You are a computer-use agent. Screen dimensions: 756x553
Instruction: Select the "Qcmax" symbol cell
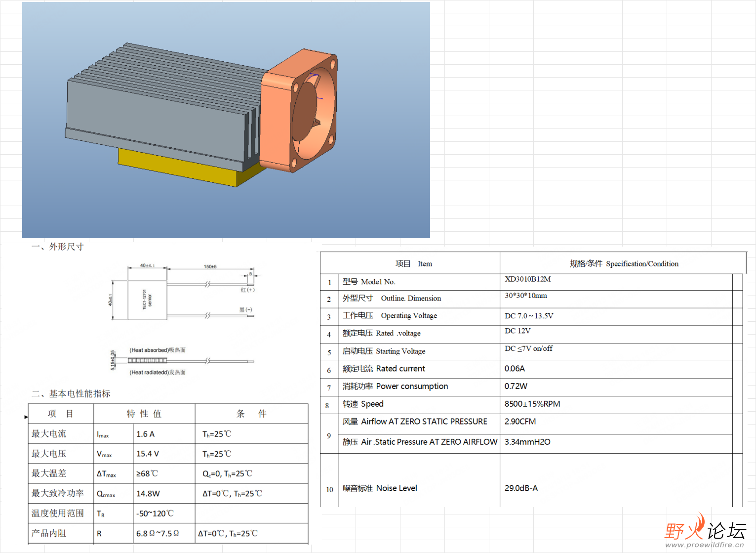(114, 493)
